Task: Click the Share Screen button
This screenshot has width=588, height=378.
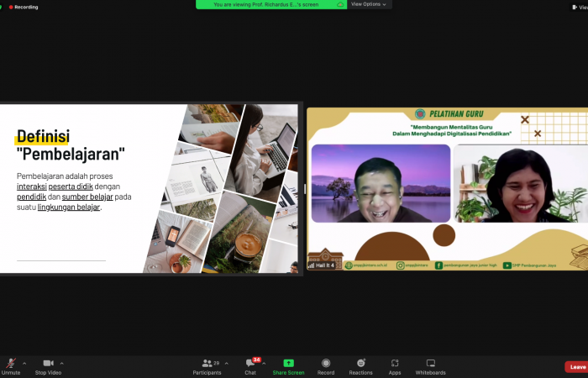Action: pyautogui.click(x=288, y=366)
